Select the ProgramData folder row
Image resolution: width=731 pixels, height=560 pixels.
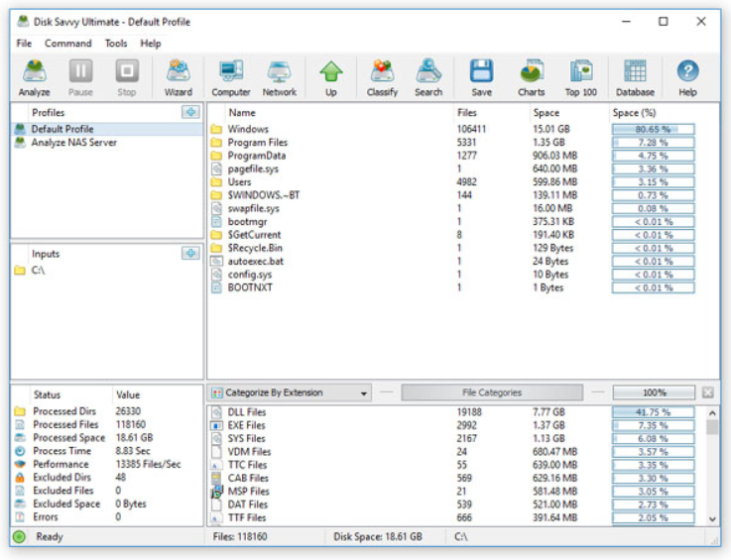[452, 156]
